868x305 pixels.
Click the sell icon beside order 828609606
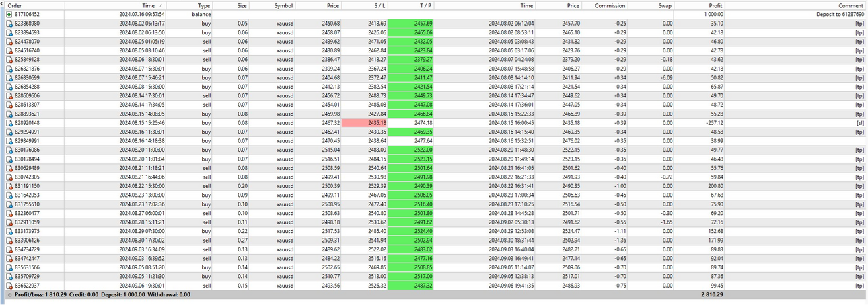point(9,96)
